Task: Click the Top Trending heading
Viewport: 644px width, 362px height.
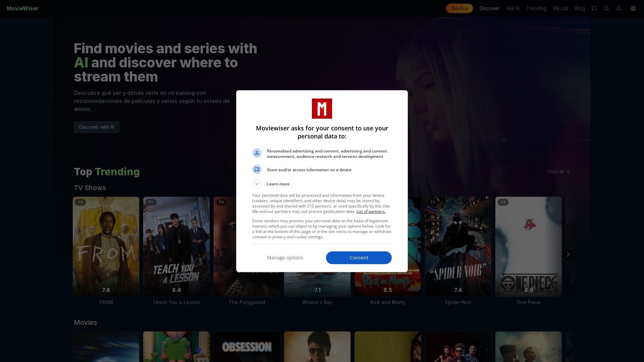Action: click(107, 172)
